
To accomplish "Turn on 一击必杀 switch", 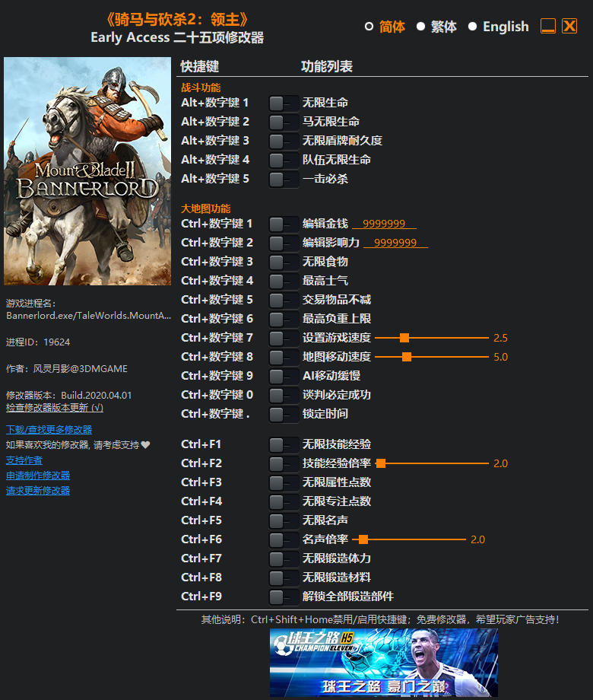I will click(284, 180).
